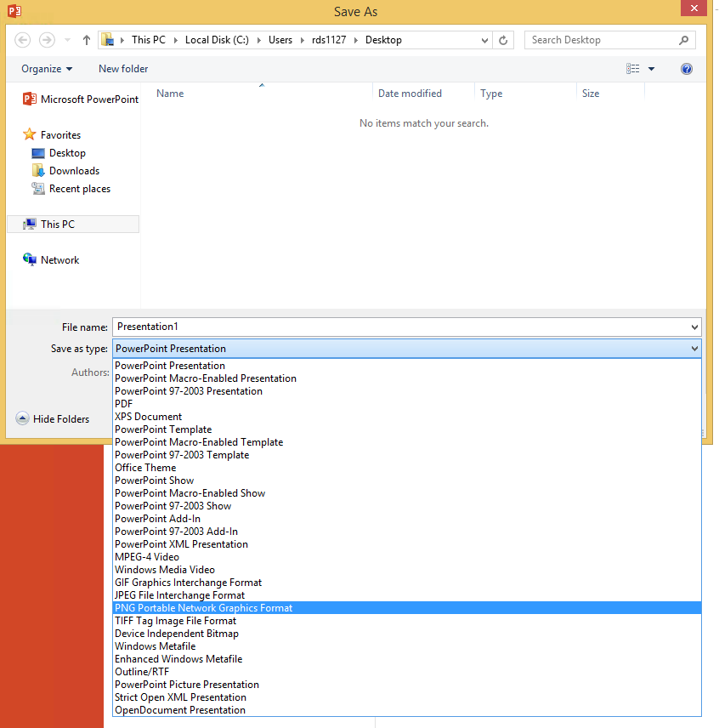Collapse folders with Hide Folders button
This screenshot has width=719, height=728.
coord(53,418)
